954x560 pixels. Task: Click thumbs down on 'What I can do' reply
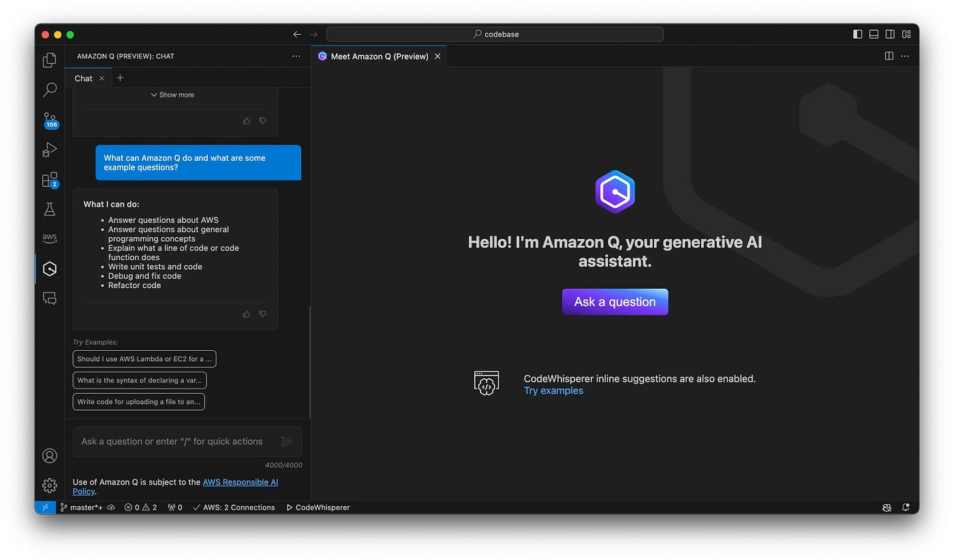coord(262,314)
